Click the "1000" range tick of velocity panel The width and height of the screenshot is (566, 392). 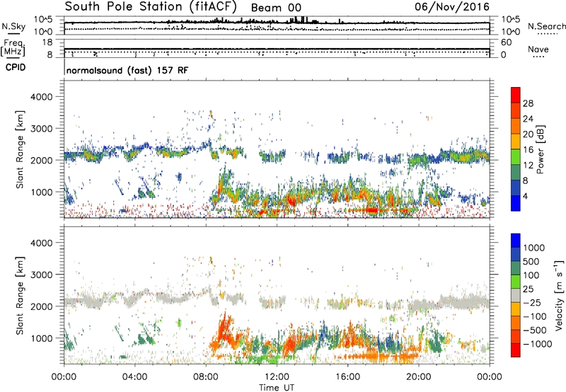42,338
